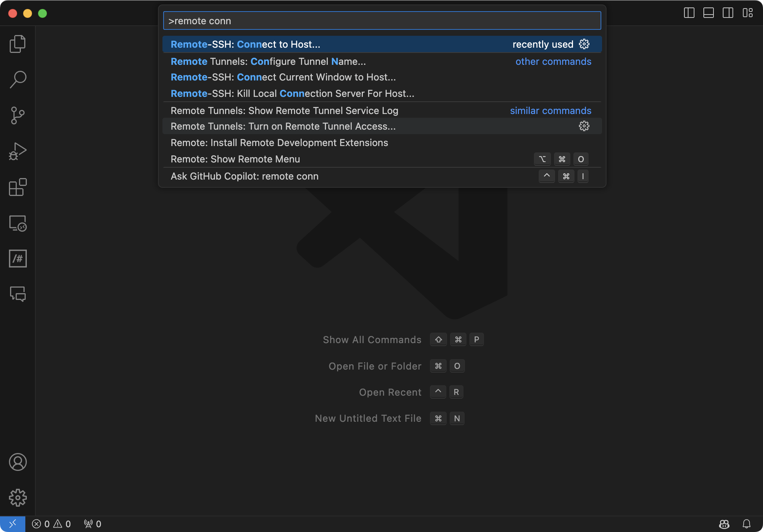Viewport: 763px width, 532px height.
Task: Open Customize Layout icon
Action: (x=747, y=13)
